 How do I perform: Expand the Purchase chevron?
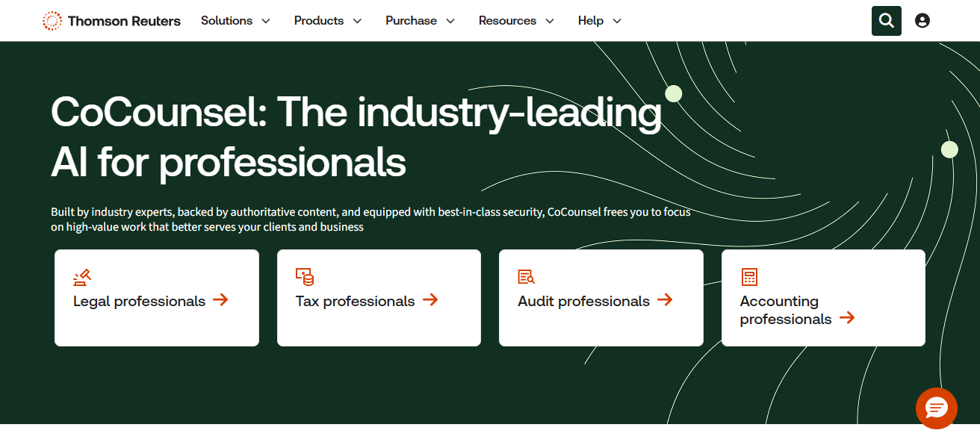pyautogui.click(x=450, y=22)
